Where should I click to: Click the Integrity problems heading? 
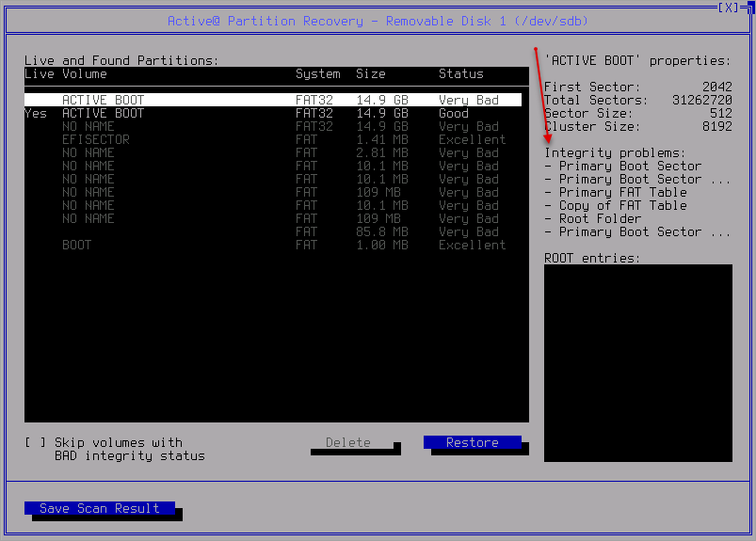[615, 152]
